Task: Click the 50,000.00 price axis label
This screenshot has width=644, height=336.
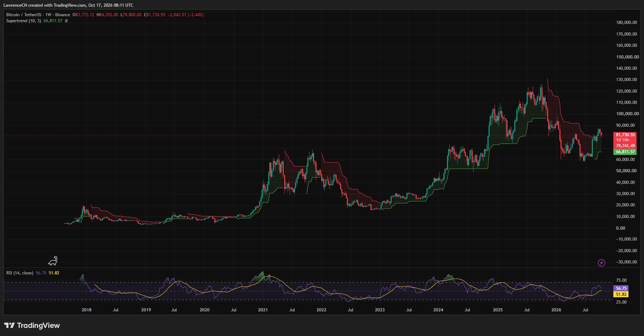Action: [x=626, y=171]
